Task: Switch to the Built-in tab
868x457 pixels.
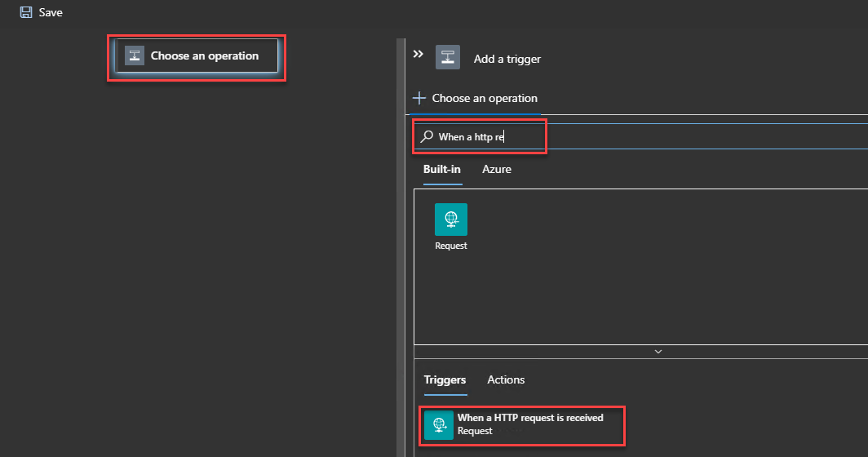Action: coord(441,169)
